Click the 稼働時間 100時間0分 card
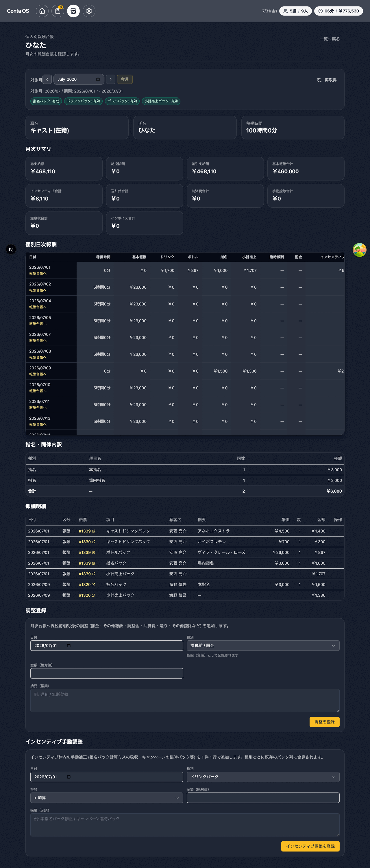370x868 pixels. 293,128
